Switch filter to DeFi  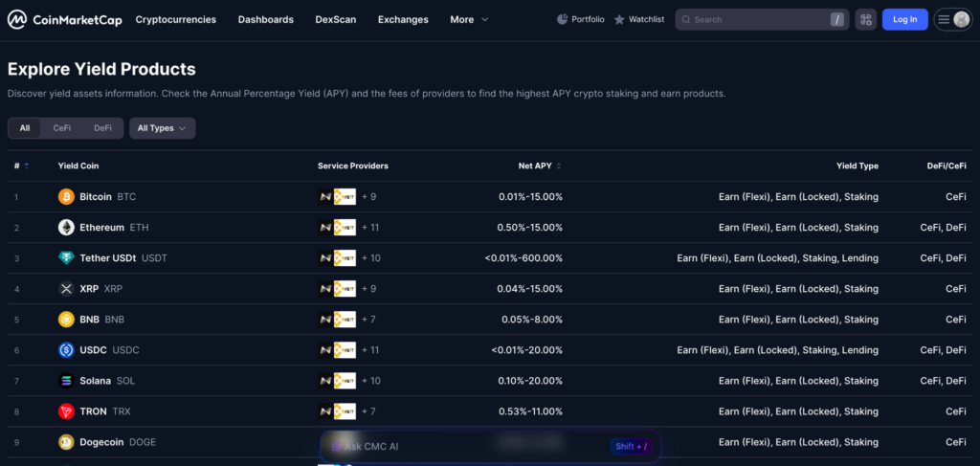coord(102,128)
